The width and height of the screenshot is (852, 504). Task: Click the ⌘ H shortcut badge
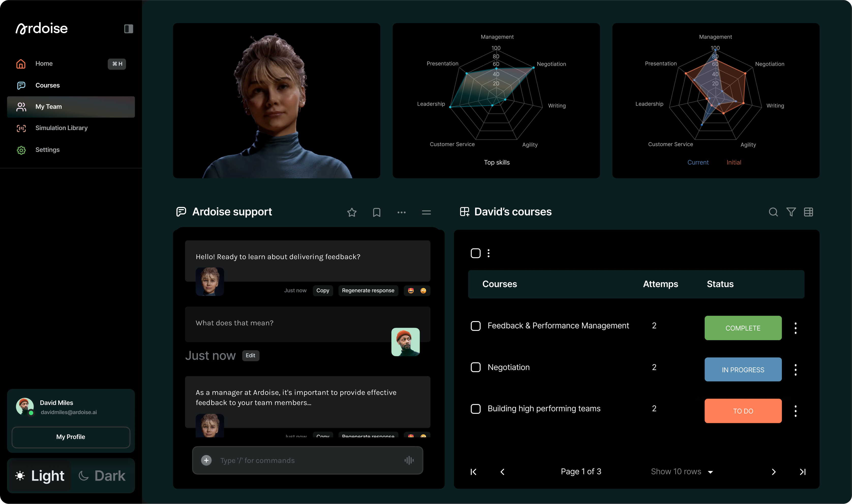point(117,64)
